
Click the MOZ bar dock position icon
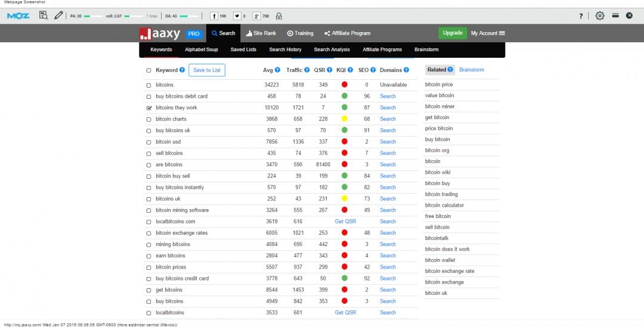615,15
